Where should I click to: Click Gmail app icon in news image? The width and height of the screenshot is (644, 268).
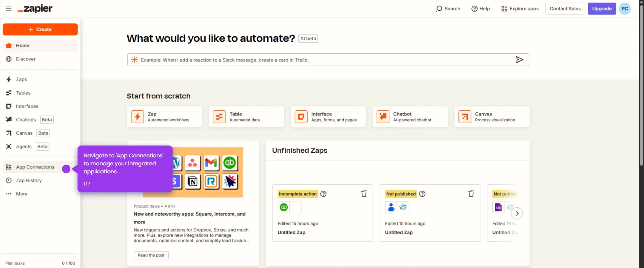point(211,163)
